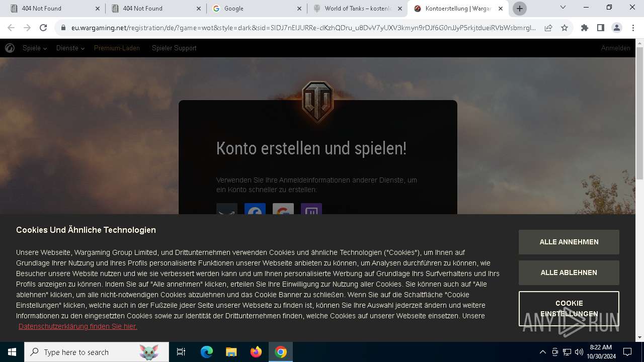
Task: Show hidden system tray icons
Action: point(543,352)
